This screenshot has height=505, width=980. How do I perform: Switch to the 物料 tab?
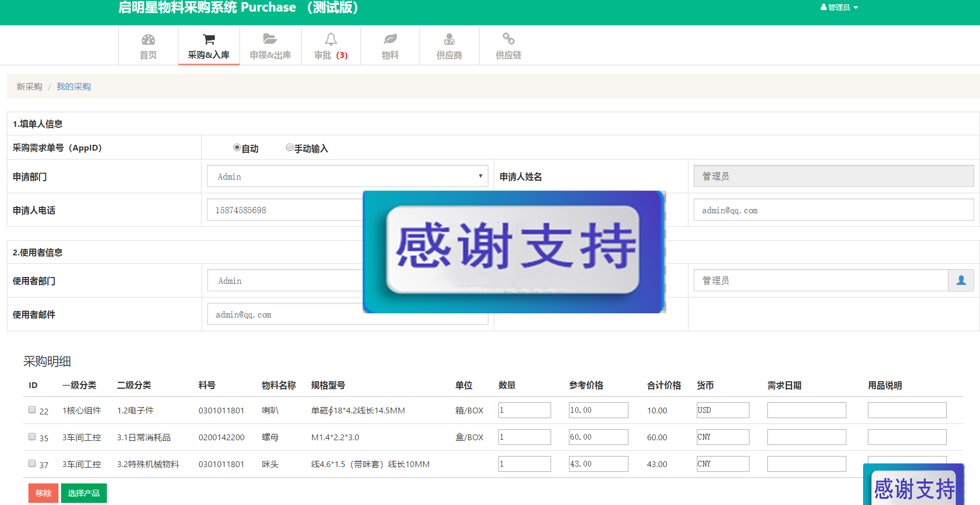[x=390, y=45]
